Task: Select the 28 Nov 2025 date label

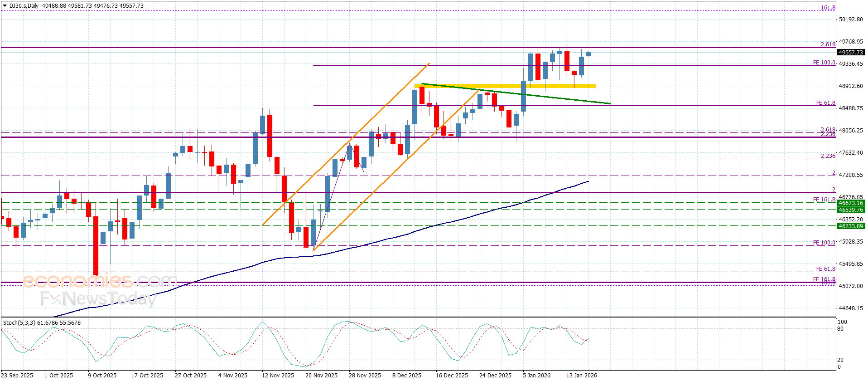Action: coord(365,375)
